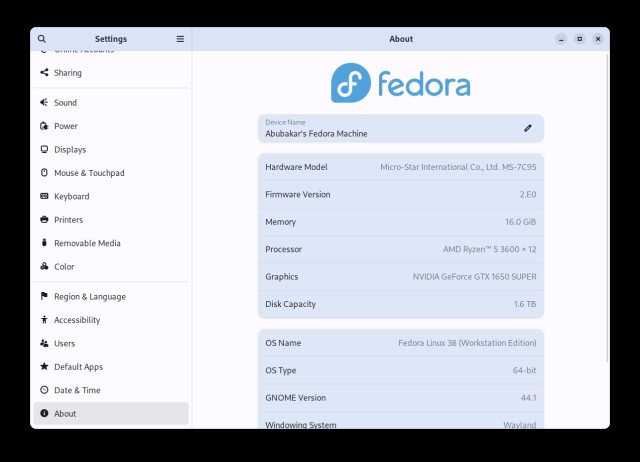This screenshot has height=462, width=640.
Task: Click the Graphics value NVIDIA GeForce GTX 1650 SUPER
Action: point(474,276)
